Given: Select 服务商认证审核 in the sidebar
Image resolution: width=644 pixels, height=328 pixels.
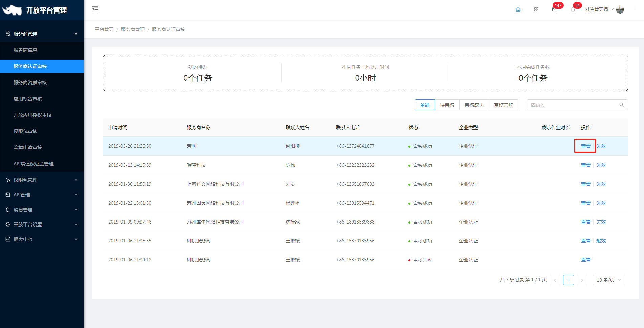Looking at the screenshot, I should [42, 66].
